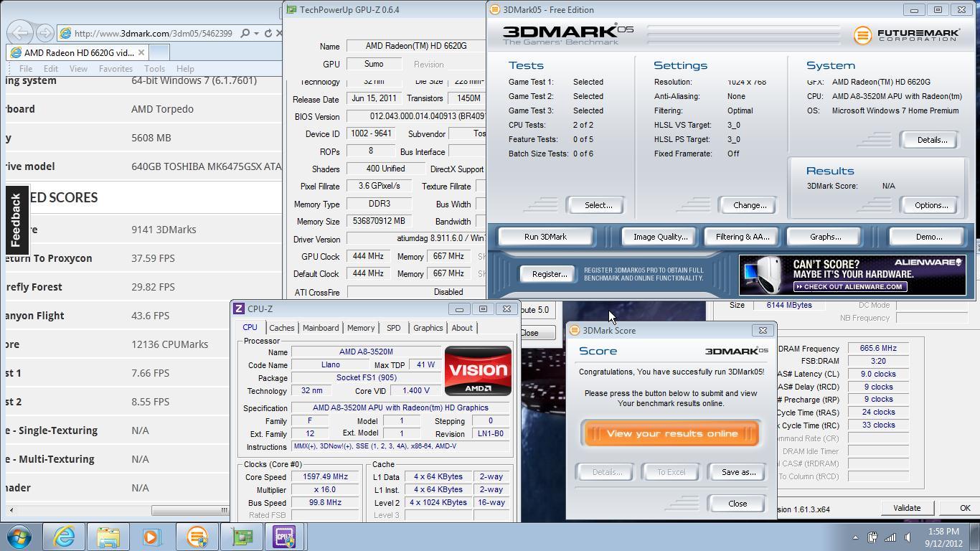Screen dimensions: 980x551
Task: Open Internet Explorer from the taskbar
Action: point(64,537)
